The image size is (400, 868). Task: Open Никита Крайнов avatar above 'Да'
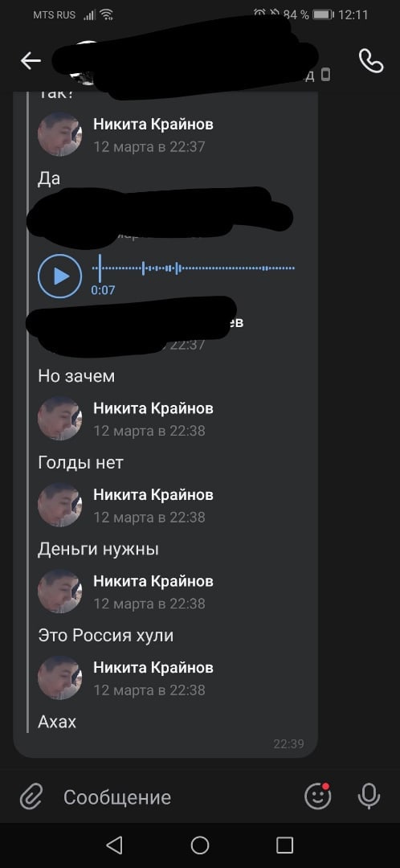coord(59,134)
